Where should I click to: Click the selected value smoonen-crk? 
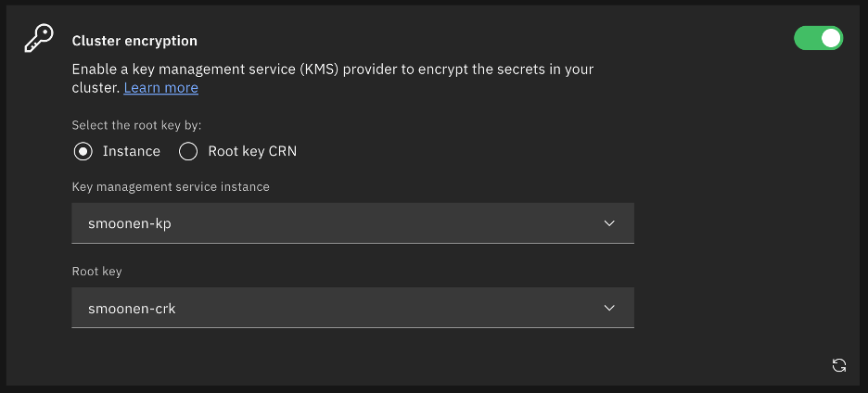[132, 308]
